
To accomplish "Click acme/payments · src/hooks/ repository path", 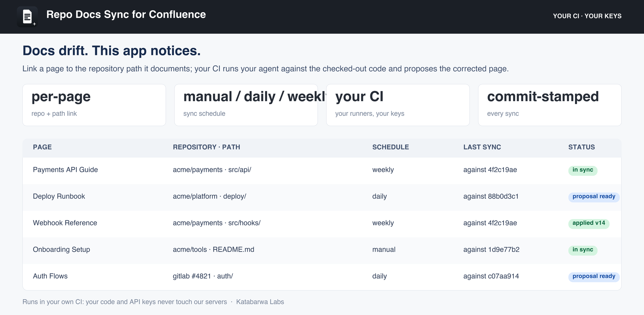I will (217, 223).
